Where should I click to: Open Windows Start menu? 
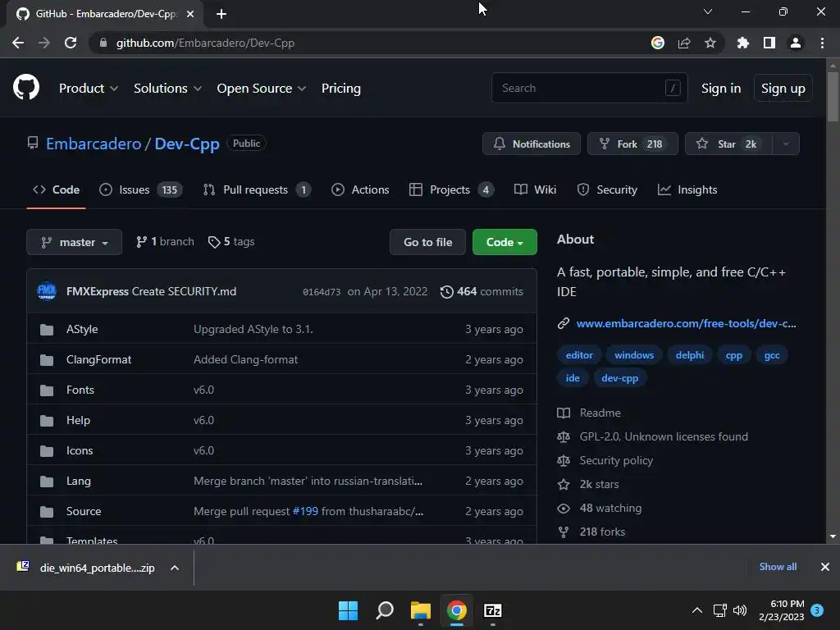(x=348, y=610)
